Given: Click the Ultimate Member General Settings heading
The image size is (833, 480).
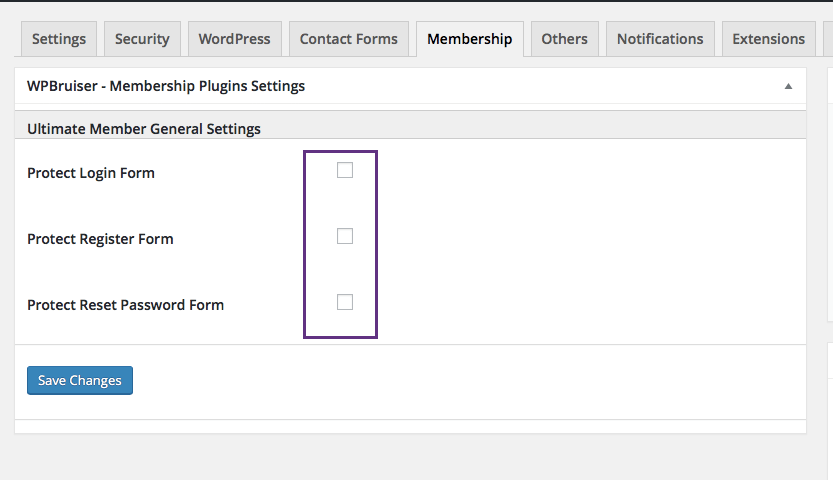Looking at the screenshot, I should tap(144, 129).
